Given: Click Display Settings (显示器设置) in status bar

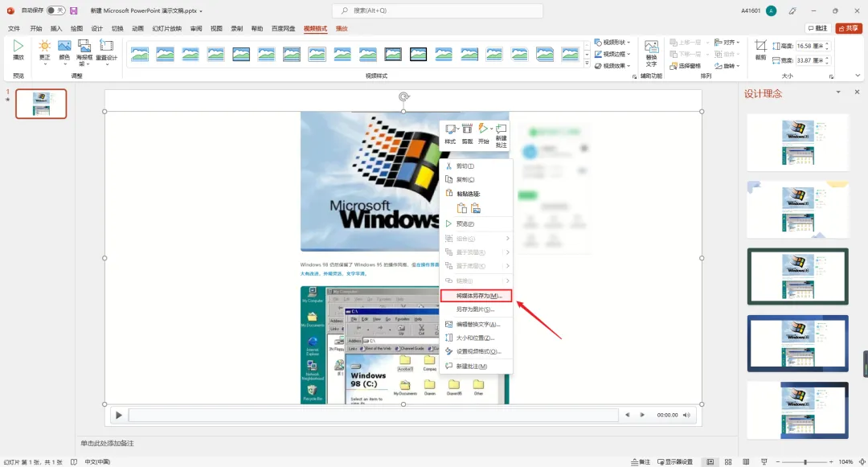Looking at the screenshot, I should (675, 461).
